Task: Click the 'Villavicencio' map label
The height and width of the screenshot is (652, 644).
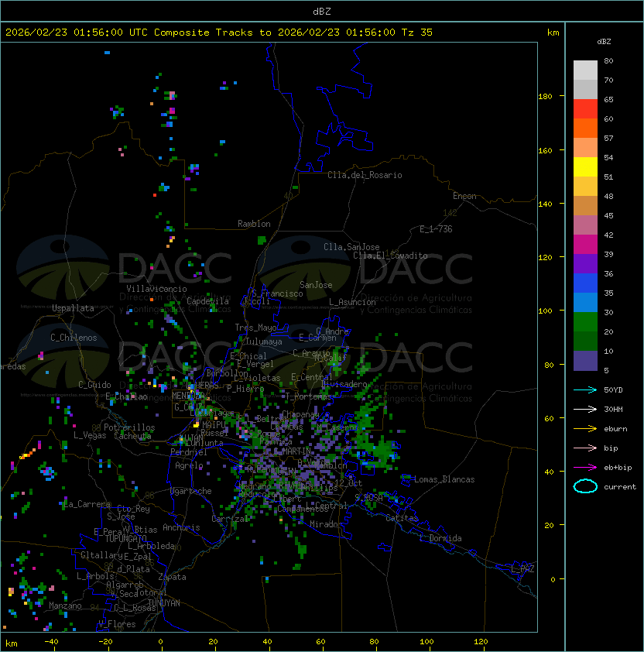Action: pyautogui.click(x=156, y=289)
